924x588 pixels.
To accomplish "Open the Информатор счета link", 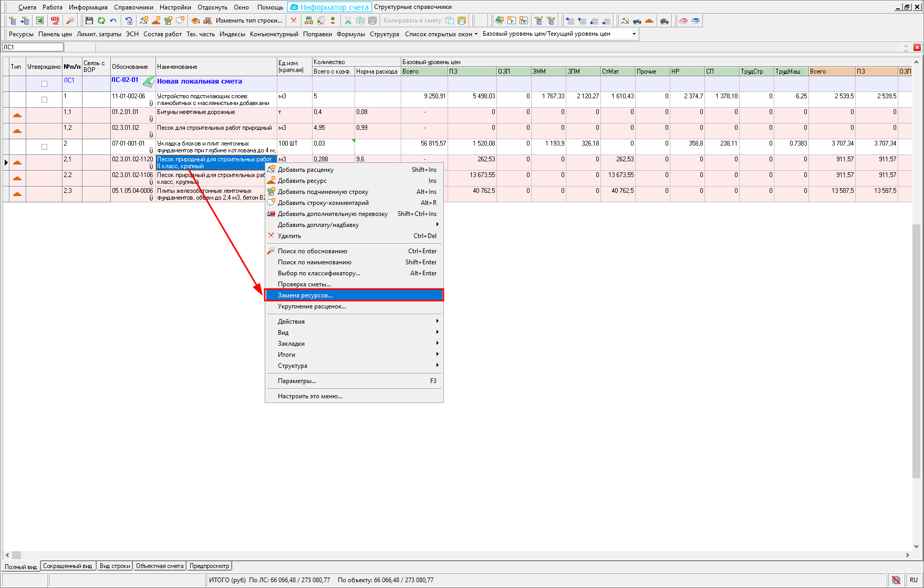I will pyautogui.click(x=330, y=7).
